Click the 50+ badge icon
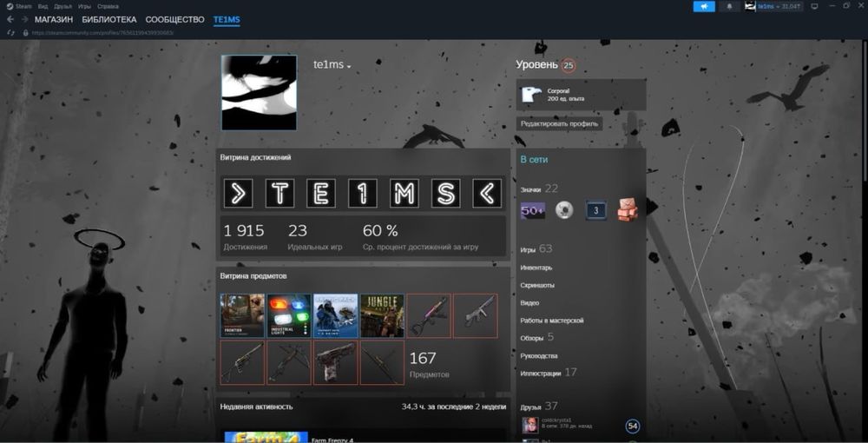 (x=533, y=210)
